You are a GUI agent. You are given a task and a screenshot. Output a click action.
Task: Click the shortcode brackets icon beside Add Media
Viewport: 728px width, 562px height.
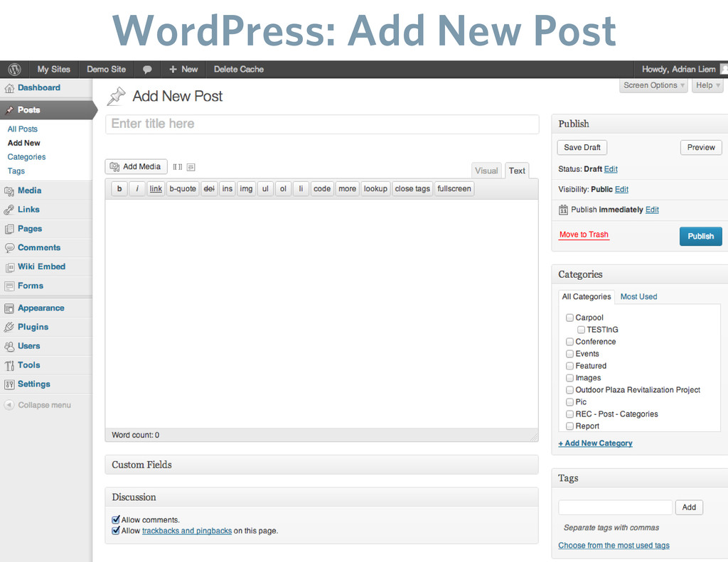tap(177, 167)
